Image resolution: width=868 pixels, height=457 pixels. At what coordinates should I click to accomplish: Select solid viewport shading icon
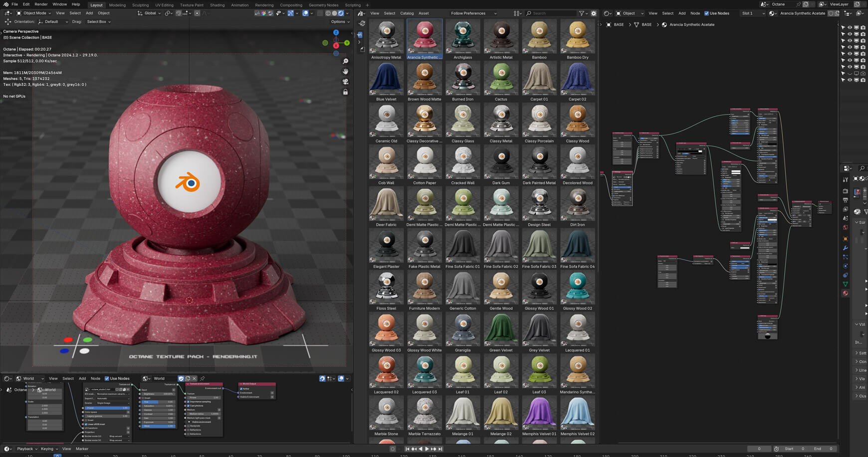pos(335,13)
